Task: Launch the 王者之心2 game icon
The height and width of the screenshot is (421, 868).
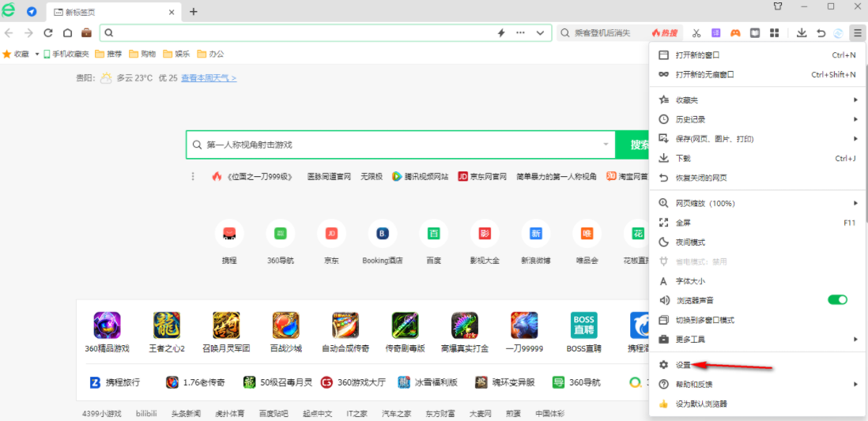Action: 167,325
